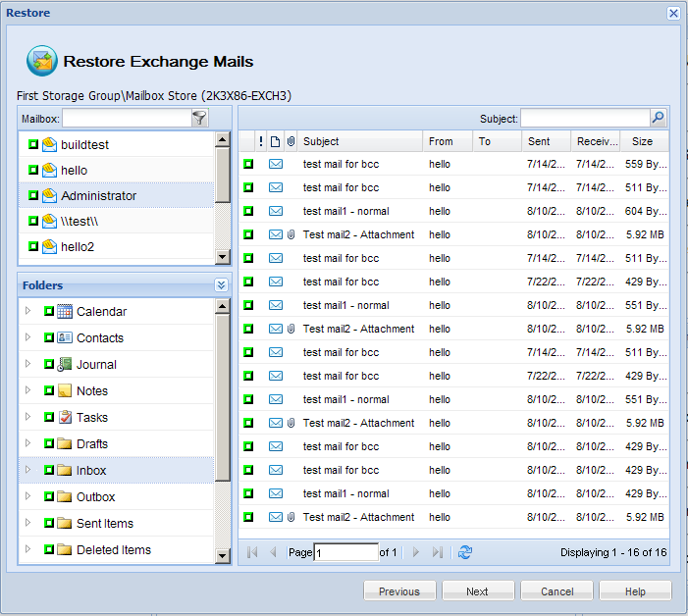Go to next page arrow icon
The width and height of the screenshot is (688, 616).
(416, 552)
